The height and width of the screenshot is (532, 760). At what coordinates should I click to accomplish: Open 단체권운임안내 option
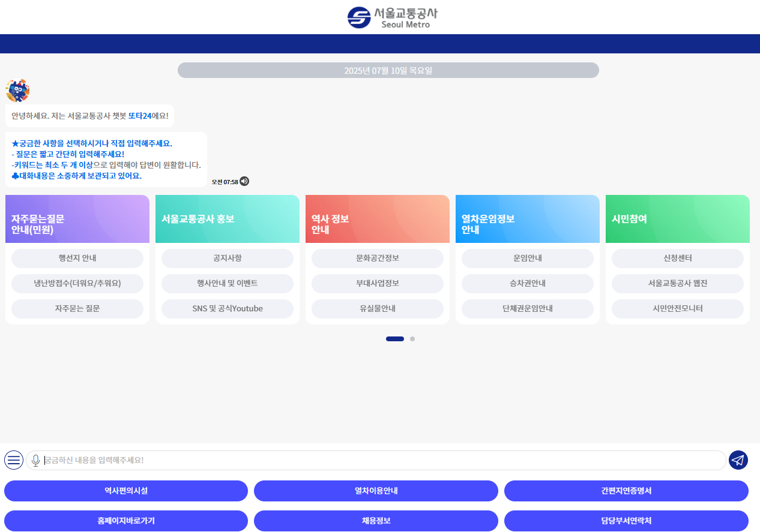(x=528, y=309)
